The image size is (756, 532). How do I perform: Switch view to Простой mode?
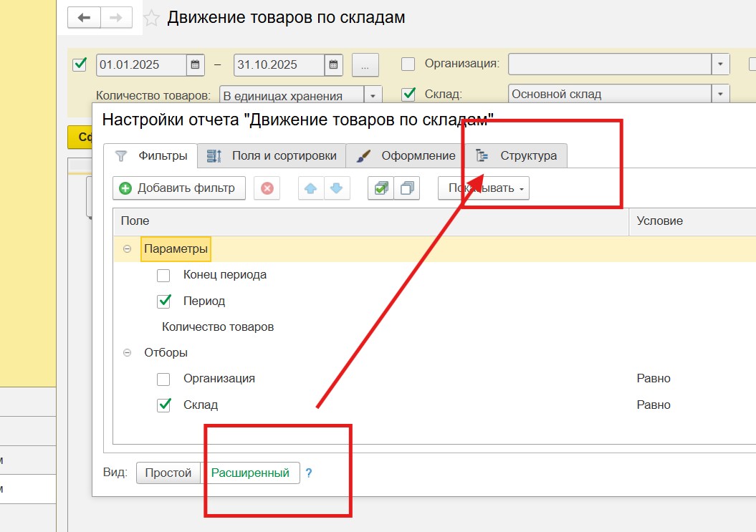pos(168,473)
